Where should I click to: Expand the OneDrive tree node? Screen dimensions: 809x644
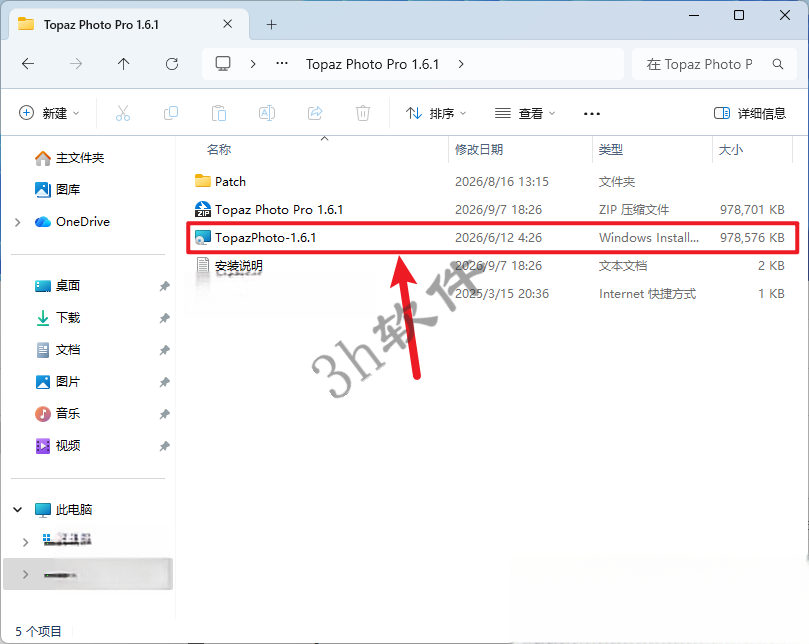(18, 222)
